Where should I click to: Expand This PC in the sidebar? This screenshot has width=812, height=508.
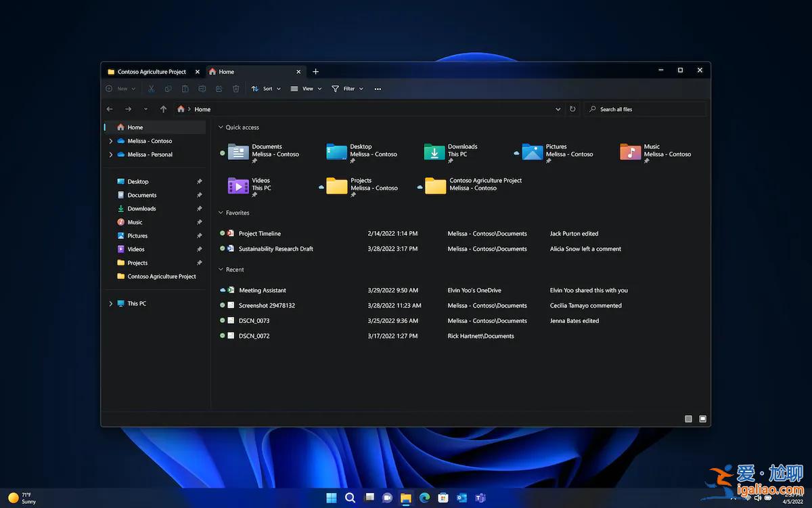(x=110, y=303)
